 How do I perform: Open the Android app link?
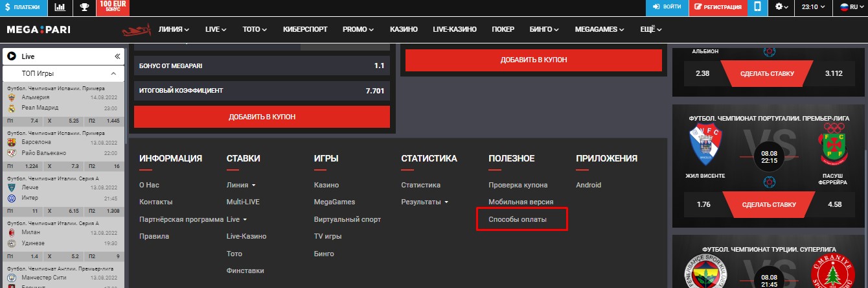[x=588, y=185]
